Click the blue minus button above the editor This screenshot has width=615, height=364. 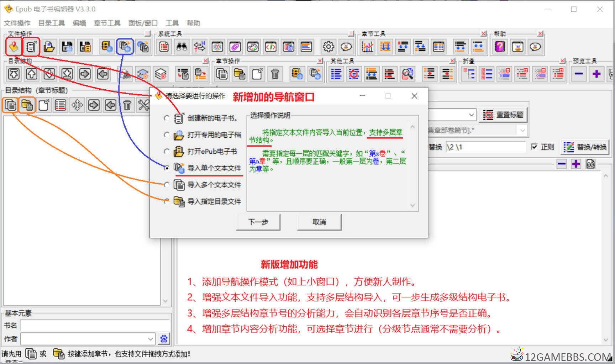(562, 164)
